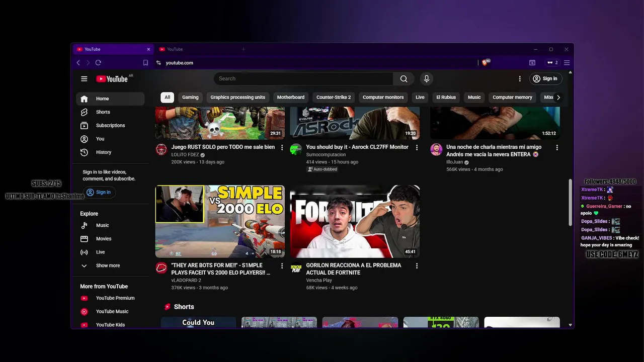The width and height of the screenshot is (644, 362).
Task: Open a new browser tab
Action: point(244,49)
